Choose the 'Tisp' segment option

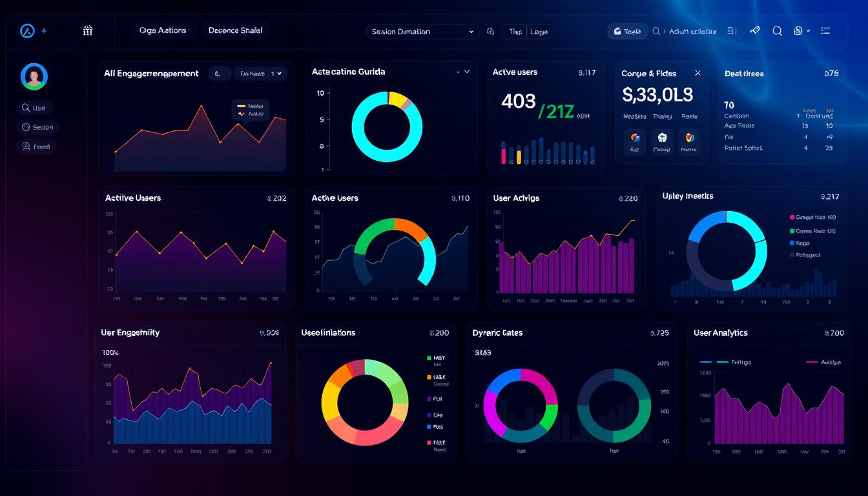(515, 32)
